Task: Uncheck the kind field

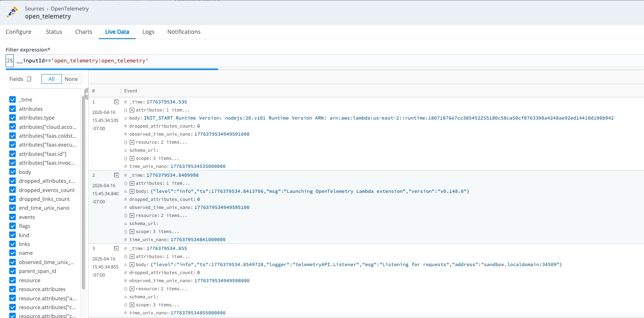Action: click(12, 235)
